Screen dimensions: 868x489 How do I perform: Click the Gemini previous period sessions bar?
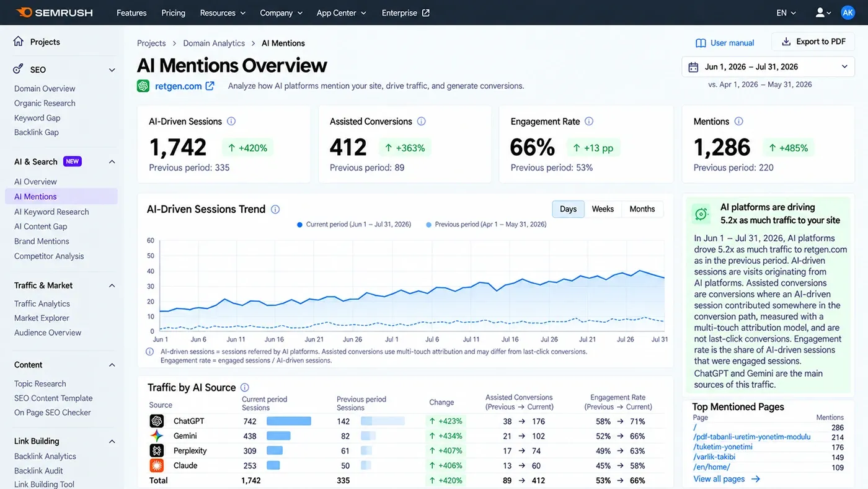[x=368, y=436]
